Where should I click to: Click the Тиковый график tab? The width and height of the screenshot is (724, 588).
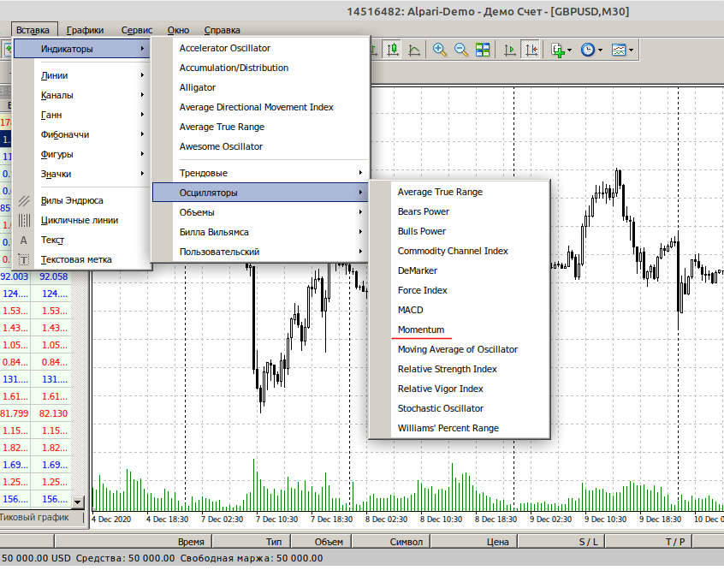coord(34,518)
